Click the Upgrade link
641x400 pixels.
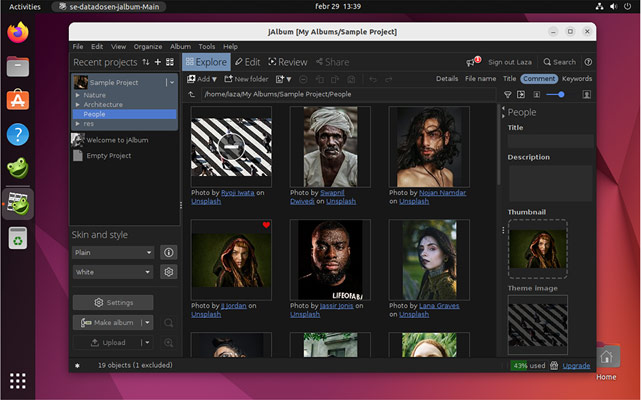tap(576, 366)
